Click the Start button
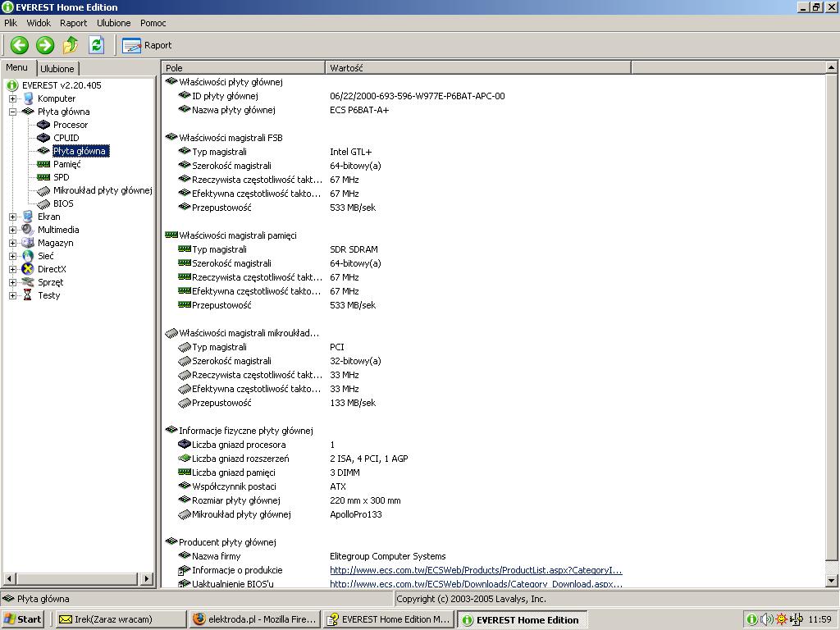Screen dimensions: 840x630 (22, 619)
